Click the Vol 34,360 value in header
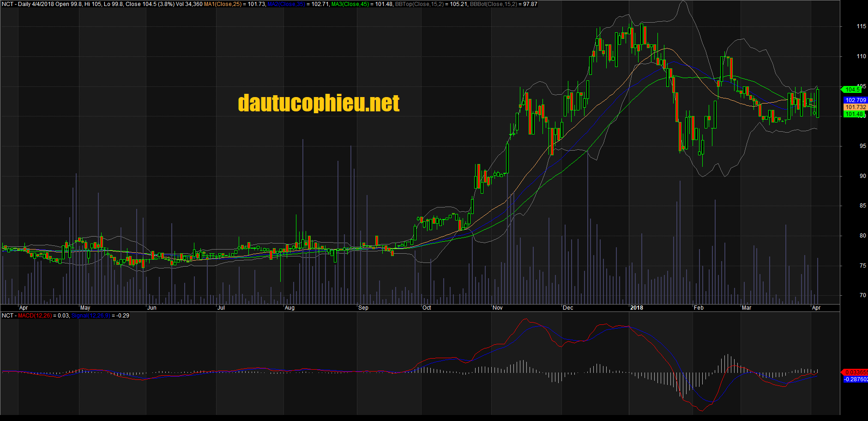Screen dimensions: 868x421 pos(189,4)
